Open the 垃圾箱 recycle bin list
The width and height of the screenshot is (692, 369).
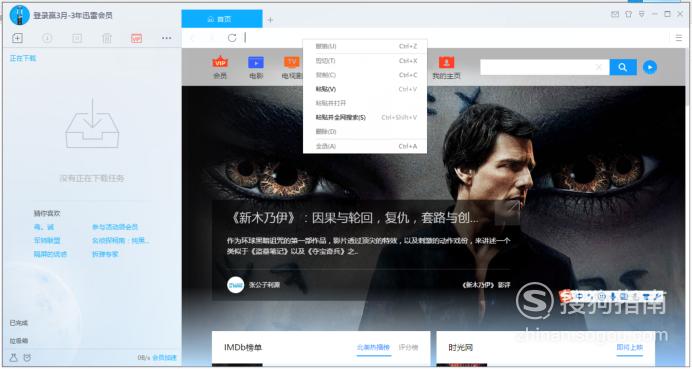click(x=19, y=341)
